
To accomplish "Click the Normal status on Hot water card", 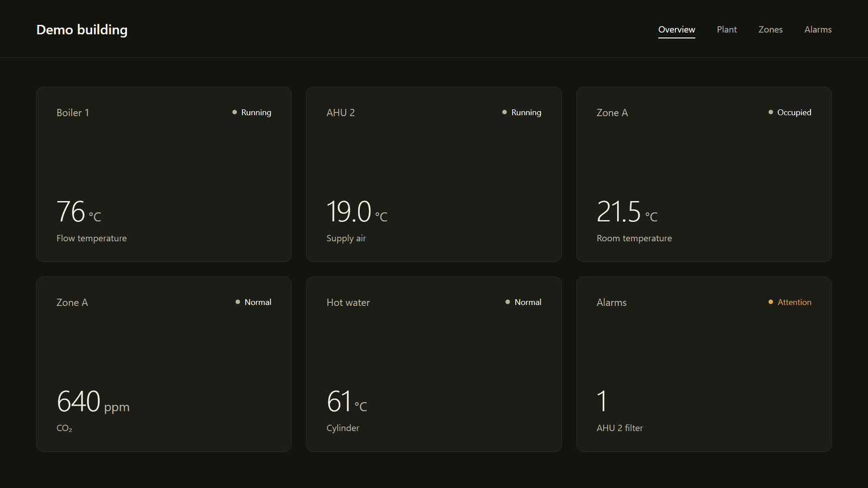I will point(524,302).
